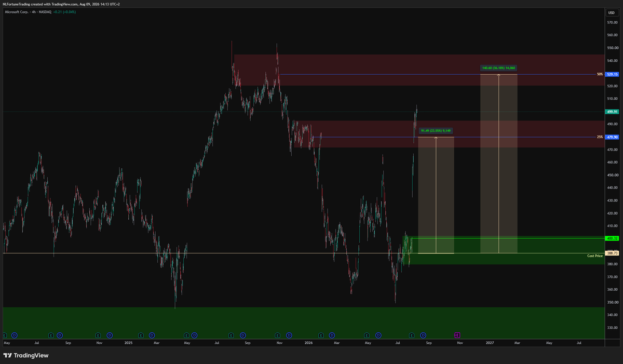Open the earnings marker dated late July 2026
The width and height of the screenshot is (623, 364).
pos(412,335)
